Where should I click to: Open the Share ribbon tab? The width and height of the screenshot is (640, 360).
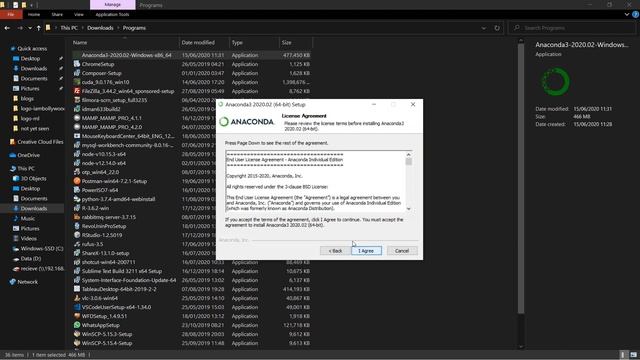point(57,14)
